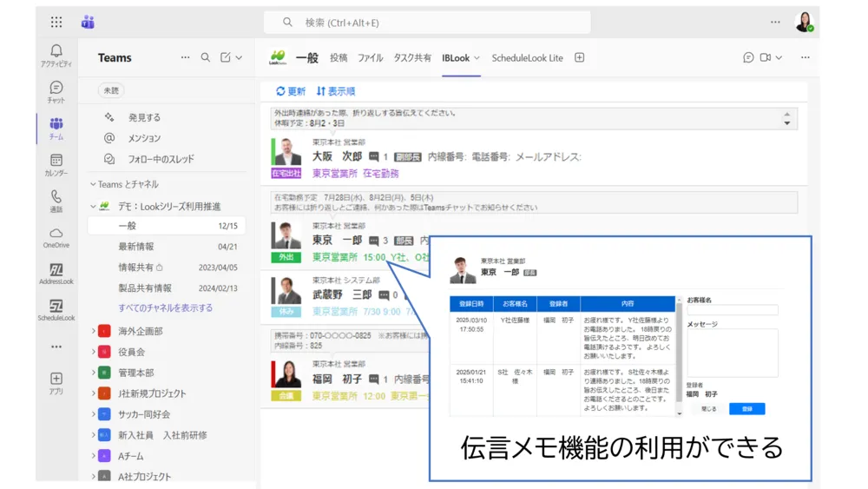Show more apps ellipsis in left rail
Image resolution: width=868 pixels, height=489 pixels.
(56, 347)
